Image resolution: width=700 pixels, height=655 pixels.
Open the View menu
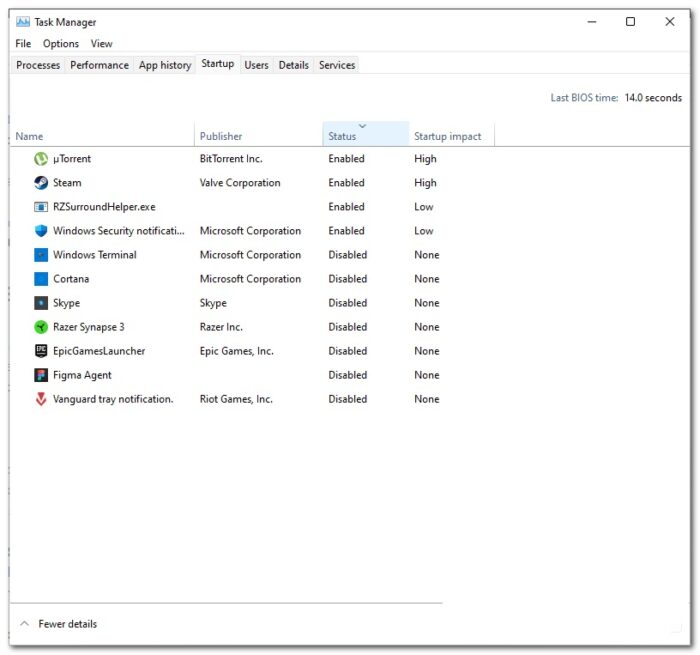[101, 44]
